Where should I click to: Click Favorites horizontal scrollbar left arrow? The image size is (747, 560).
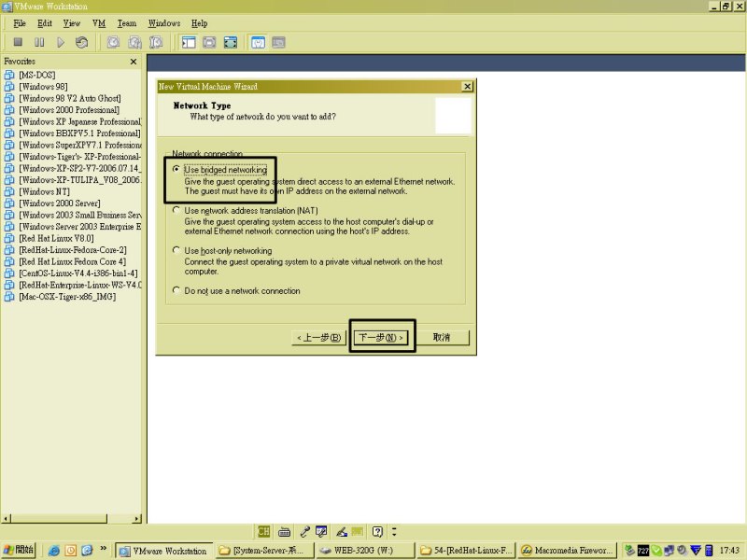(7, 519)
